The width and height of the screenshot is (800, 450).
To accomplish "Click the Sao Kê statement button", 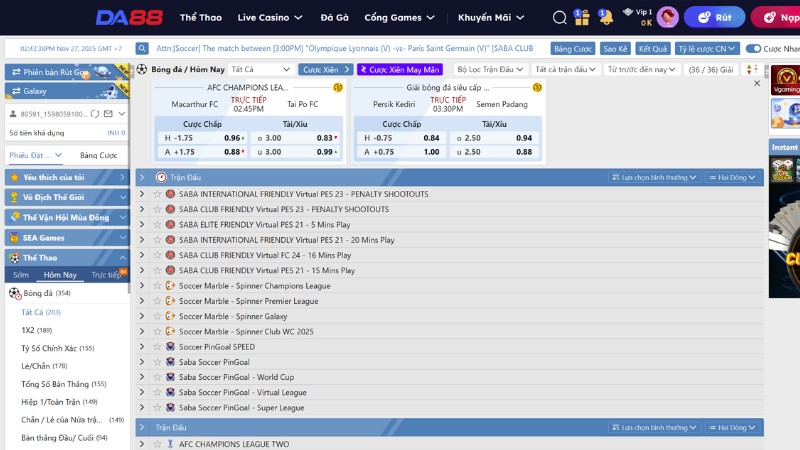I will (615, 49).
